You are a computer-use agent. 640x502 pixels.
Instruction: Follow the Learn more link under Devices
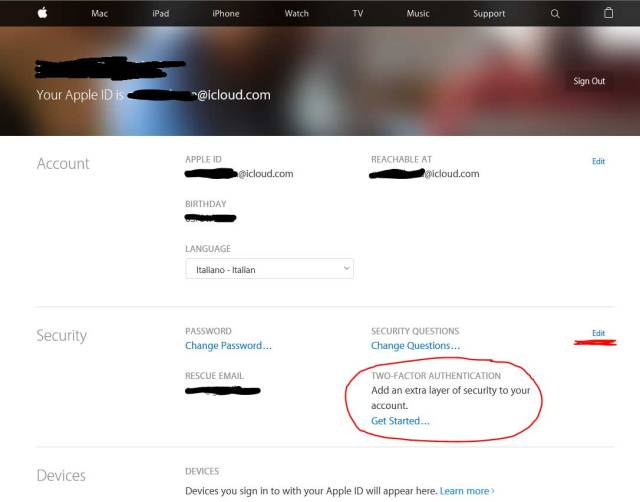(467, 491)
